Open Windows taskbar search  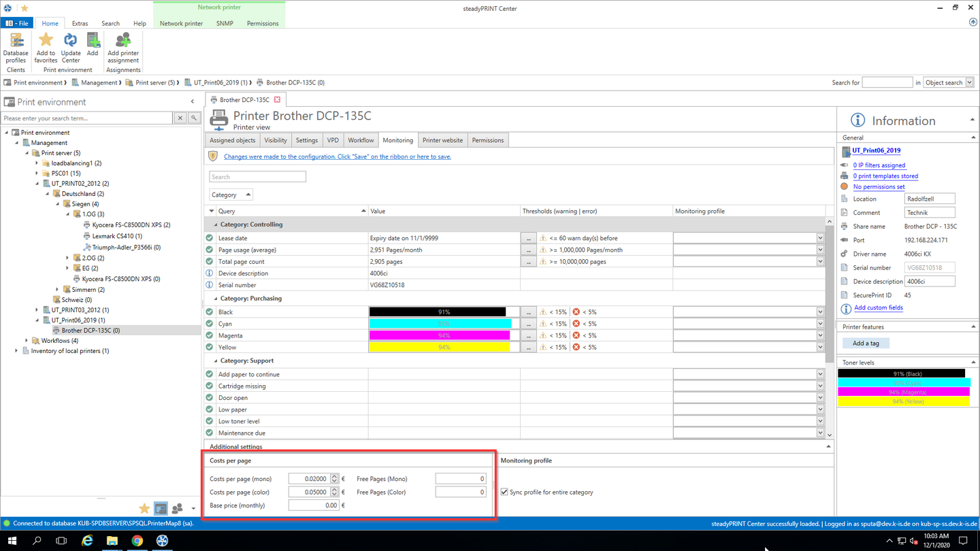click(37, 541)
